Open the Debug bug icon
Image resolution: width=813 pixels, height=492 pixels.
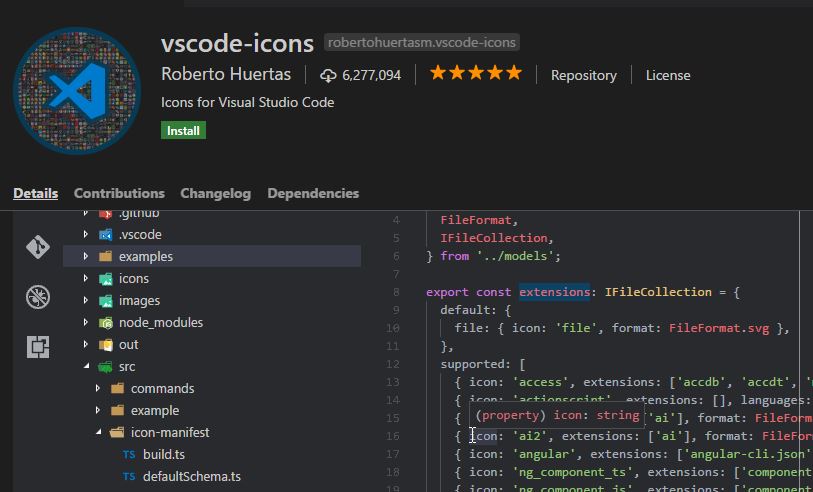click(38, 297)
